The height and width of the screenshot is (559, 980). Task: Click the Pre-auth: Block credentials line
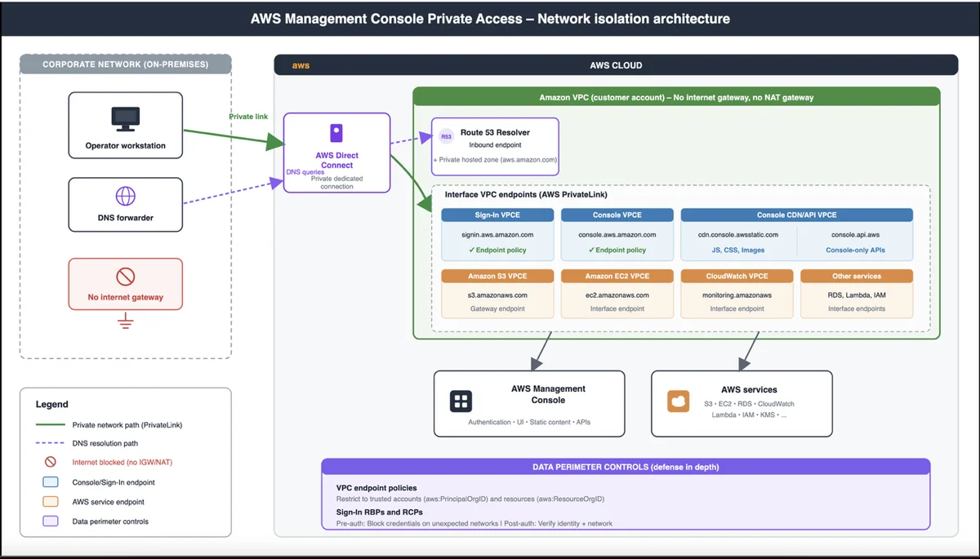tap(474, 524)
